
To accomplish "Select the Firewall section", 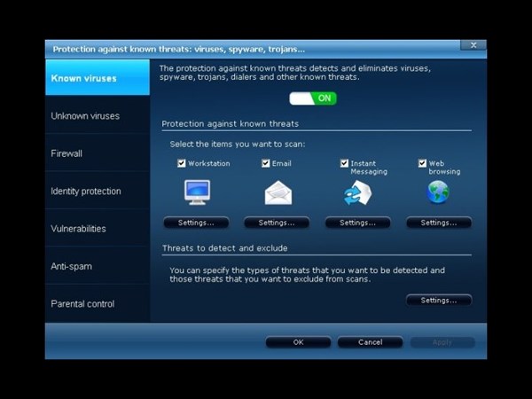I will tap(66, 153).
